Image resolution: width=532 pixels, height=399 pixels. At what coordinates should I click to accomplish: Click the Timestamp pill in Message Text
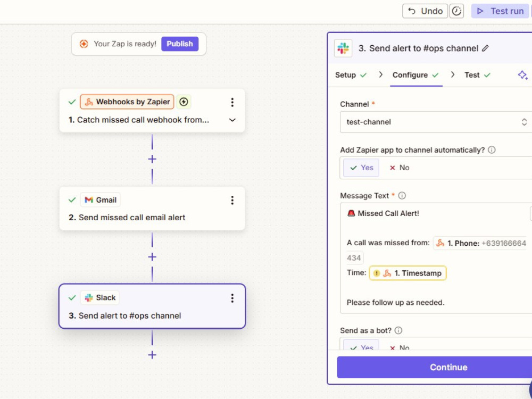coord(408,273)
